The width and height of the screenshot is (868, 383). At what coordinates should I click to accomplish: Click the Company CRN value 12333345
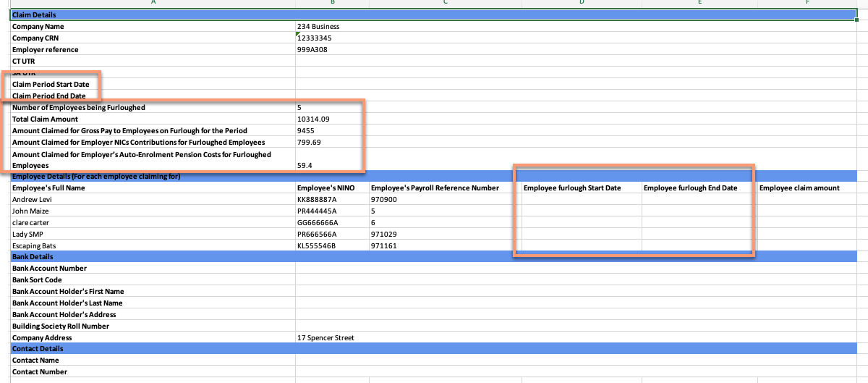pyautogui.click(x=315, y=38)
